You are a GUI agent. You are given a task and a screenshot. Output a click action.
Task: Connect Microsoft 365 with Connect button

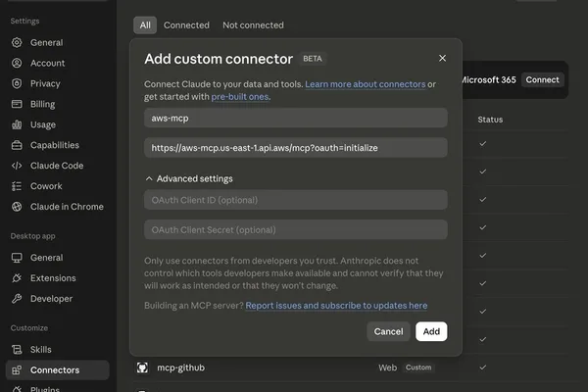(x=542, y=80)
